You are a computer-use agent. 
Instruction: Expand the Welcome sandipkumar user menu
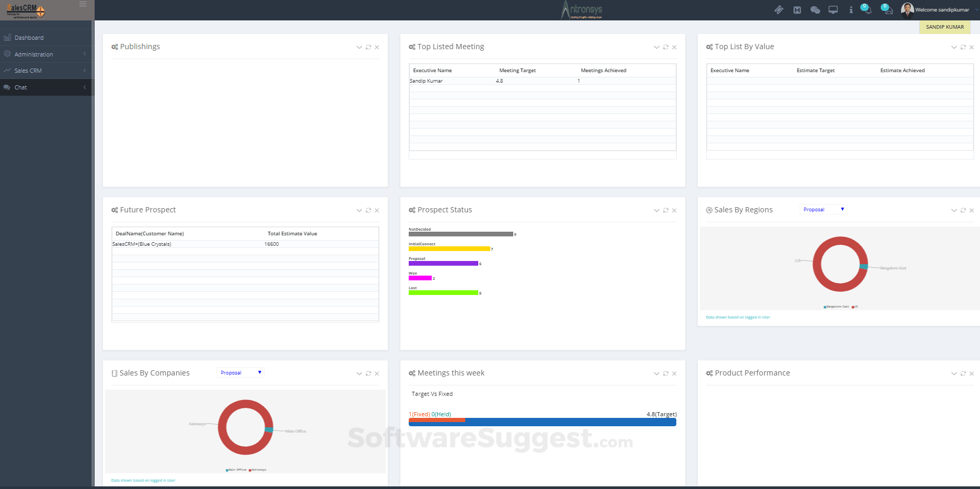pos(936,10)
